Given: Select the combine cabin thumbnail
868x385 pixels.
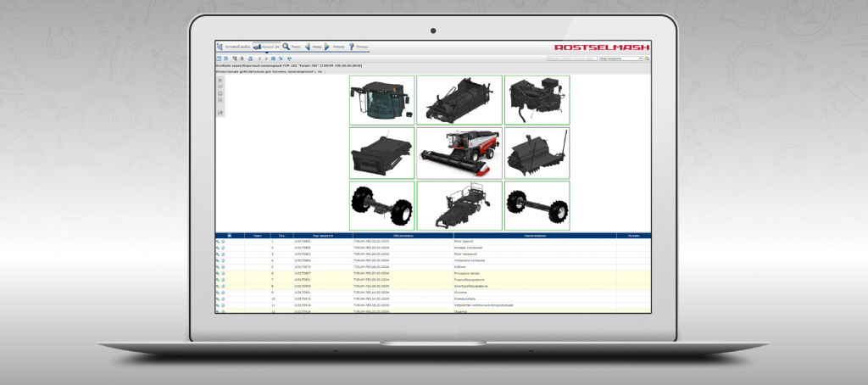Looking at the screenshot, I should tap(381, 100).
